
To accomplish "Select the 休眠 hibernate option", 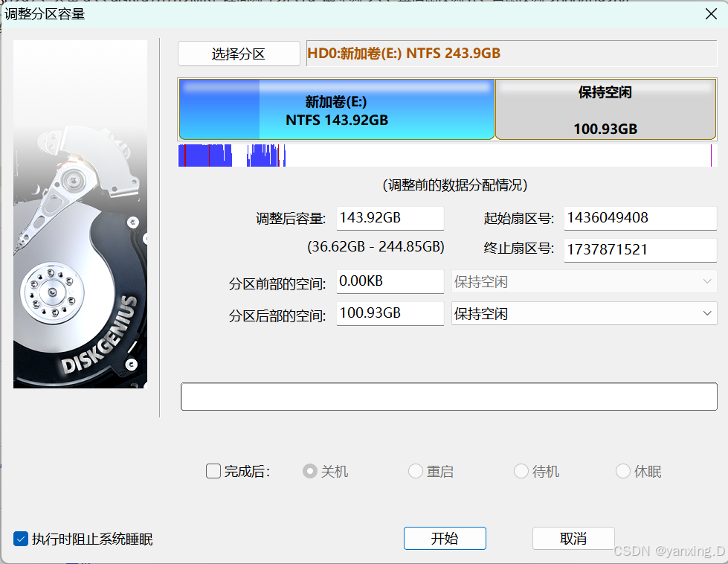I will 622,471.
